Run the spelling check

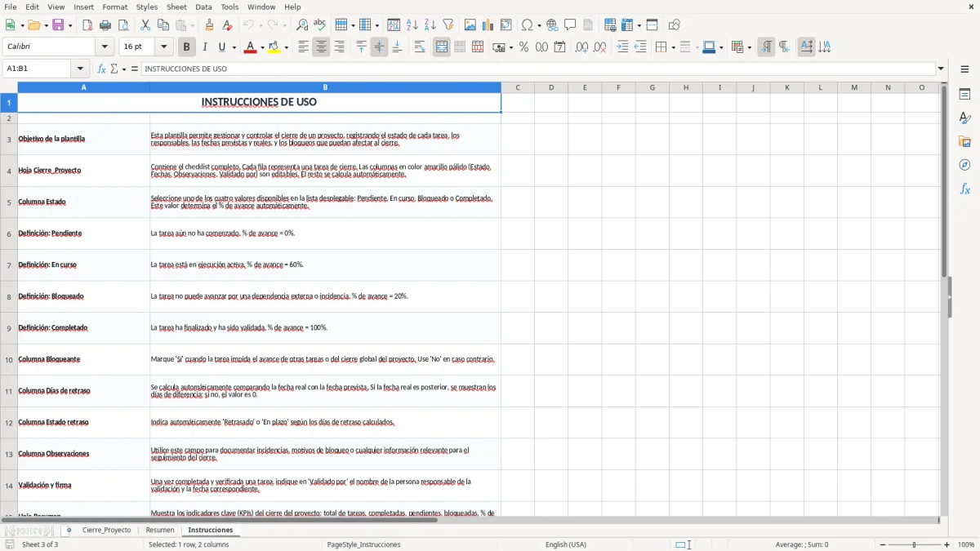pos(320,25)
